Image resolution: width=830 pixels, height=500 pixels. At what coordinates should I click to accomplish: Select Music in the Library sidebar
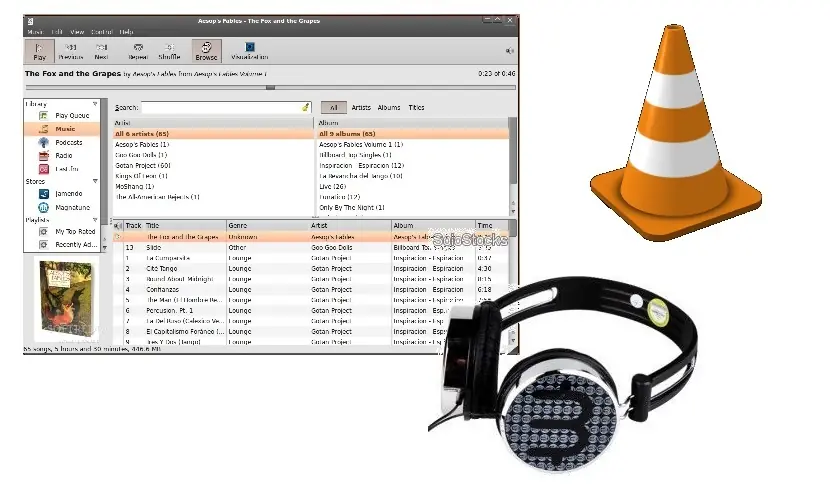(62, 129)
